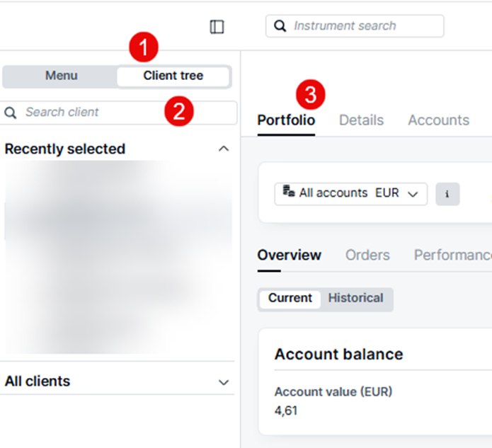Open the Portfolio tab
Viewport: 492px width, 448px height.
(x=286, y=120)
